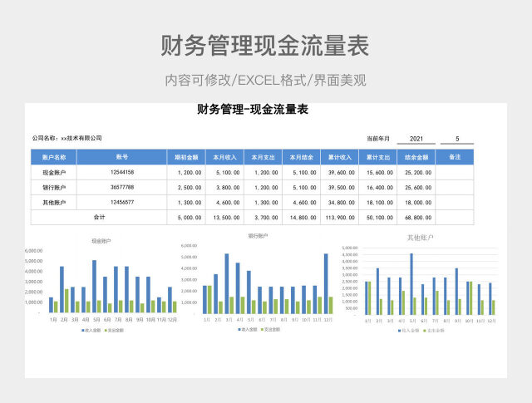Click the 6,000.00 axis label in 现金账户 chart
Screen dimensions: 532x403
point(33,251)
